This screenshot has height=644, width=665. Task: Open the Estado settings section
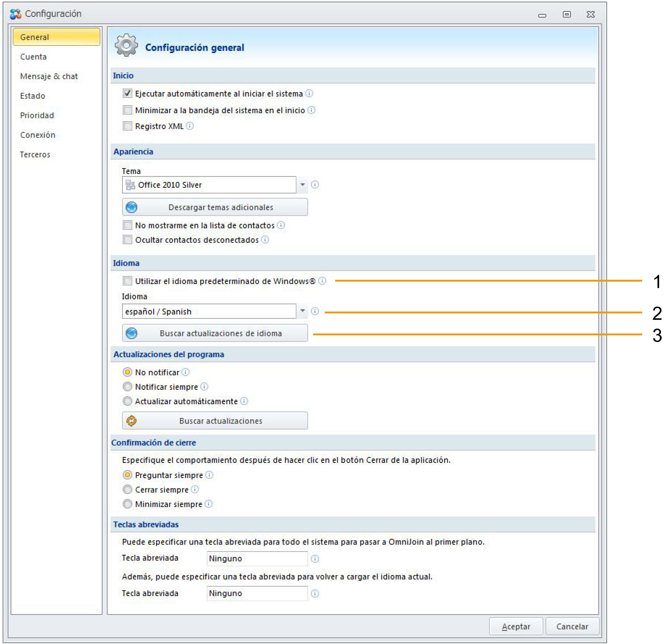tap(33, 96)
